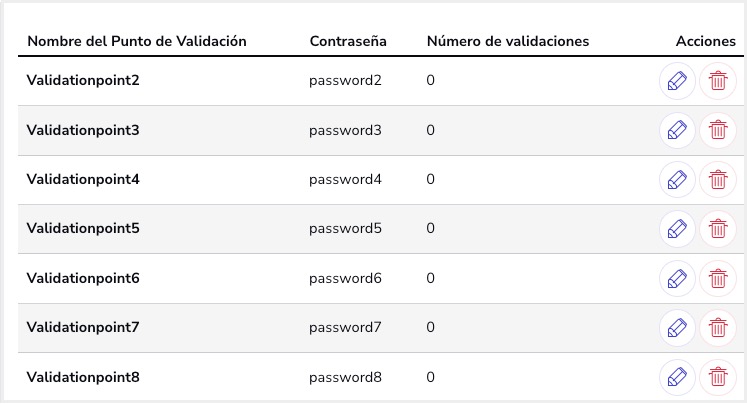The height and width of the screenshot is (404, 747).
Task: Remove Validationpoint3 with the trash icon
Action: (718, 130)
